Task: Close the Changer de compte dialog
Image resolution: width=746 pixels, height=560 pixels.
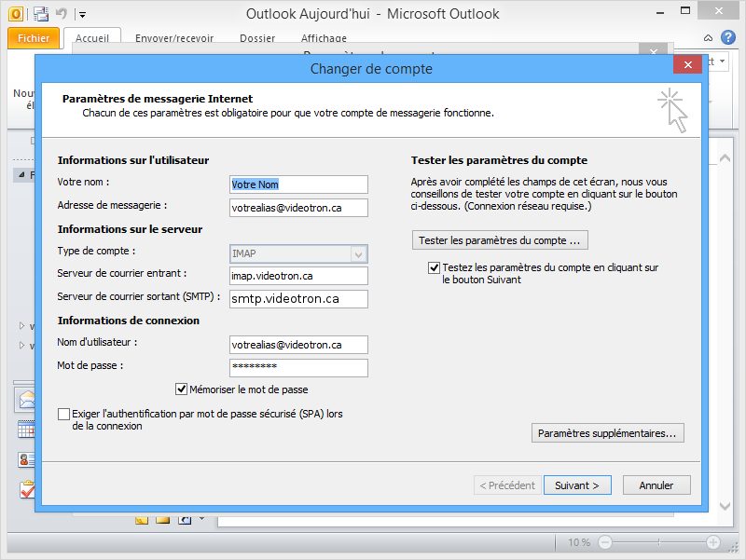Action: tap(687, 64)
